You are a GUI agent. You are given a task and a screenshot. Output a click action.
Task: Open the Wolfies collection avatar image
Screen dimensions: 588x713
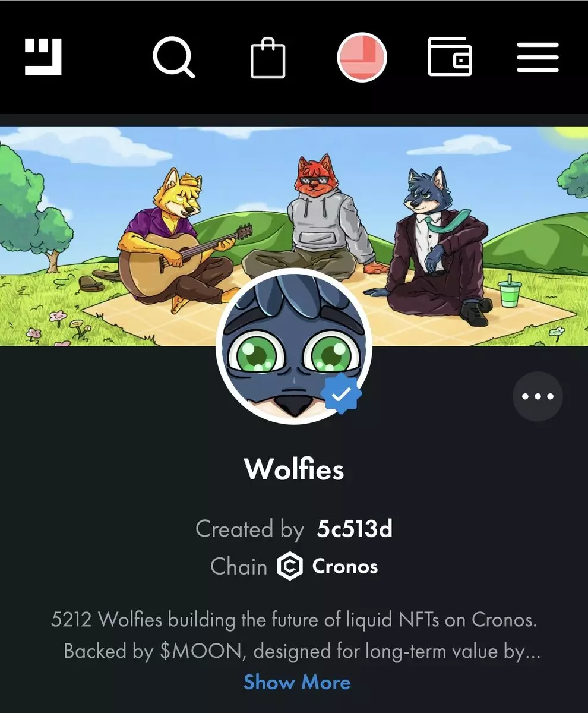tap(294, 346)
